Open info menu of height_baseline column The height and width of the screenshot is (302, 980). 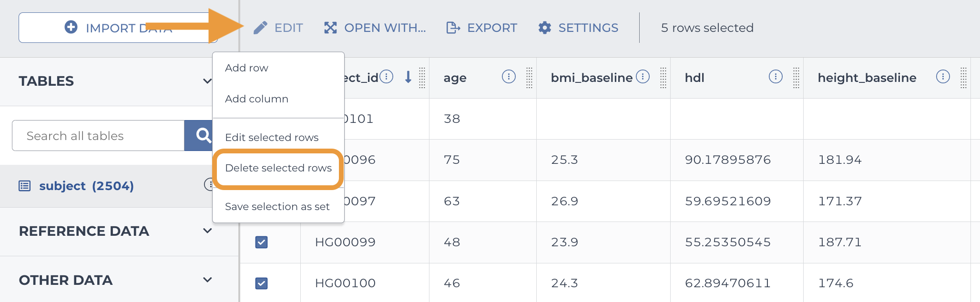pos(943,77)
